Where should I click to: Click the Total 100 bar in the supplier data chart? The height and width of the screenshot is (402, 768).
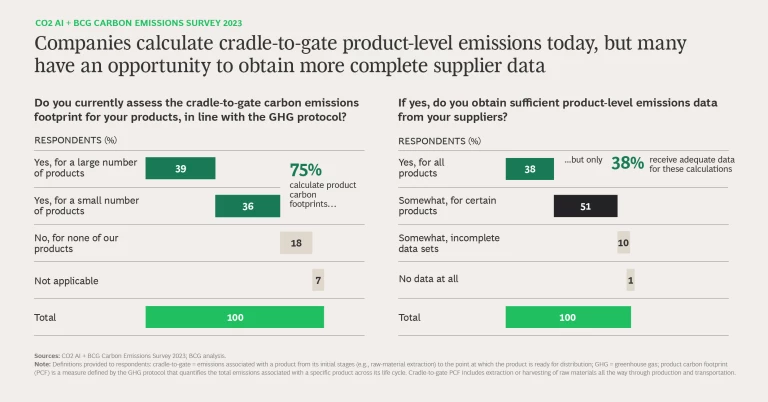568,317
